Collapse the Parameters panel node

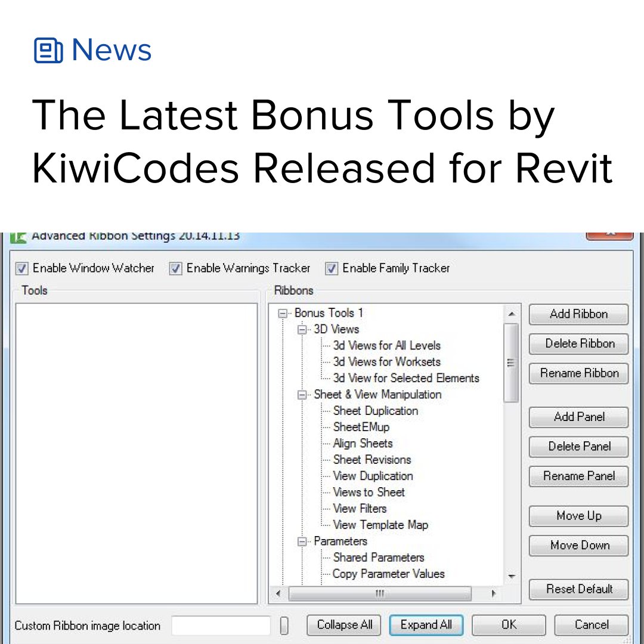pyautogui.click(x=302, y=541)
